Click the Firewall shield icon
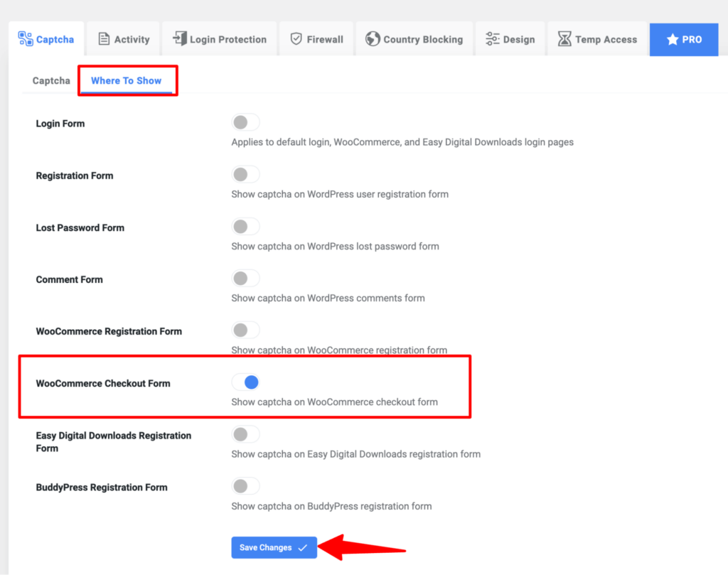 point(296,39)
